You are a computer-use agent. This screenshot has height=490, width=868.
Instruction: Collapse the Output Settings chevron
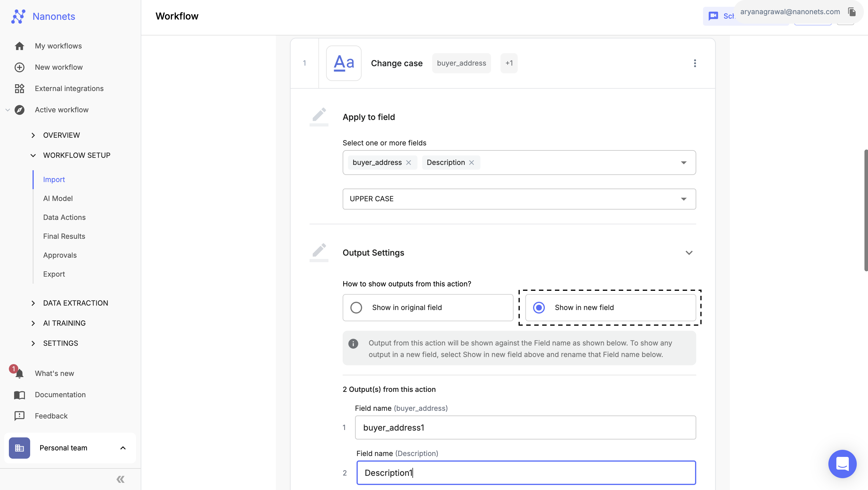pos(689,253)
